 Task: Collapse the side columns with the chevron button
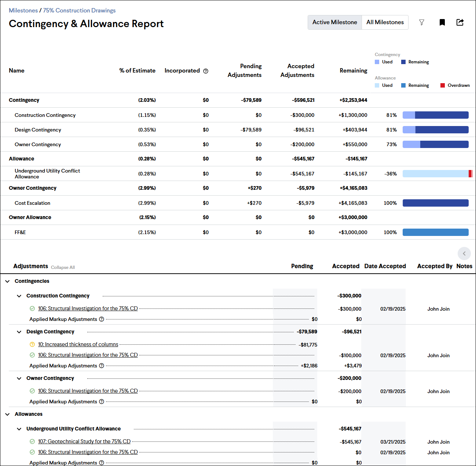[464, 254]
